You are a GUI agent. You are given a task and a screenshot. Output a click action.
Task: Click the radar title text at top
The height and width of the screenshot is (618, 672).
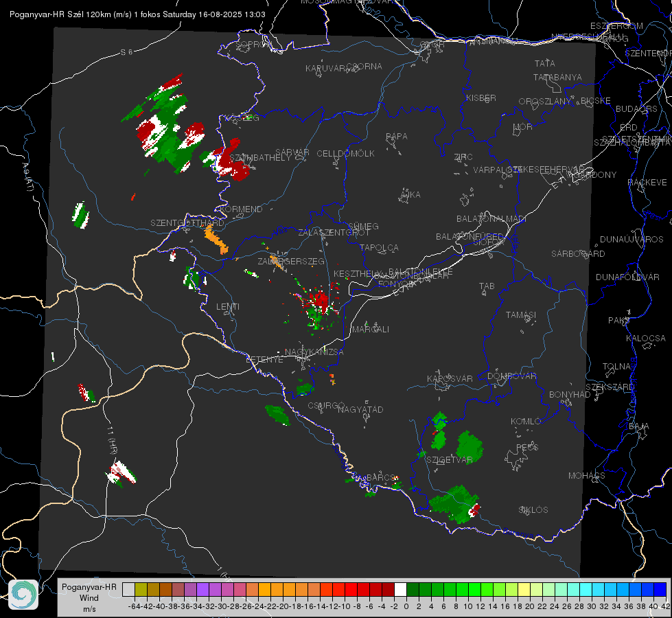137,14
